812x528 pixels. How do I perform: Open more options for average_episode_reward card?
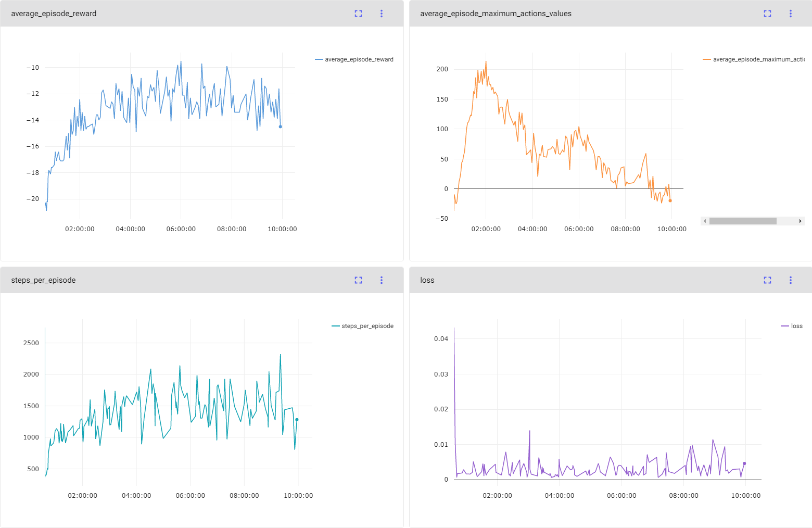[382, 14]
